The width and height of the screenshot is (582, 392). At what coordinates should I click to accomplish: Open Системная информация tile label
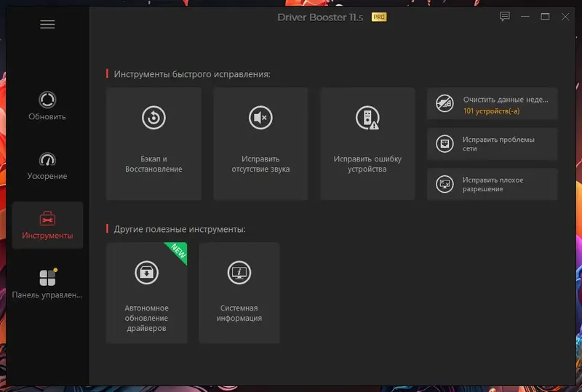(239, 313)
